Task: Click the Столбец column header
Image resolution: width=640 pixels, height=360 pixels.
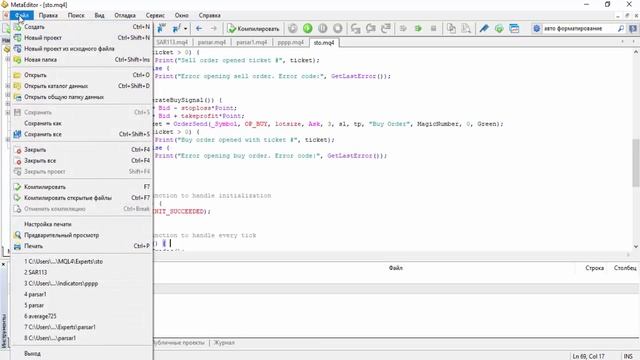Action: tap(625, 268)
